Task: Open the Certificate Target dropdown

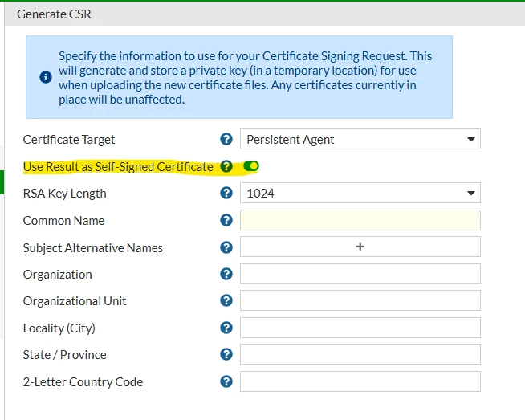Action: point(360,139)
